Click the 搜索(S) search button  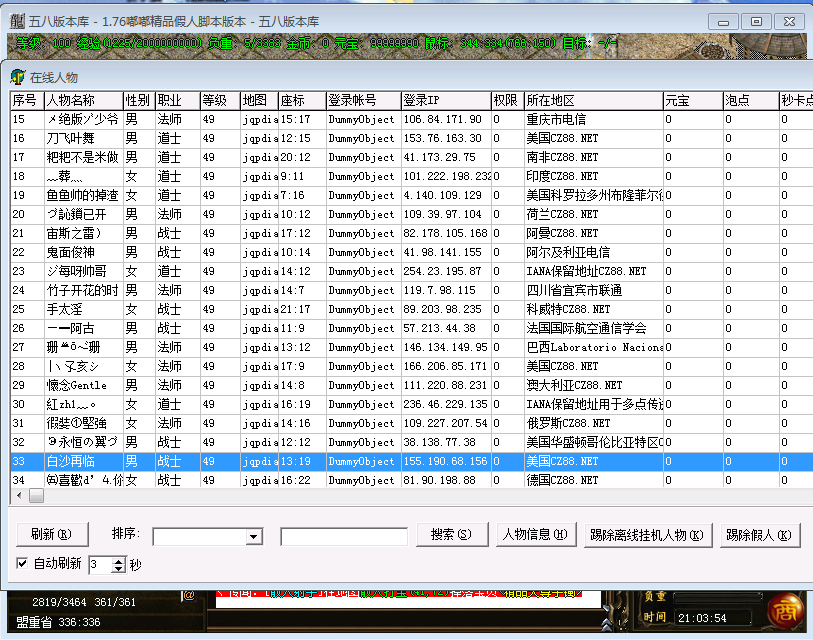450,535
